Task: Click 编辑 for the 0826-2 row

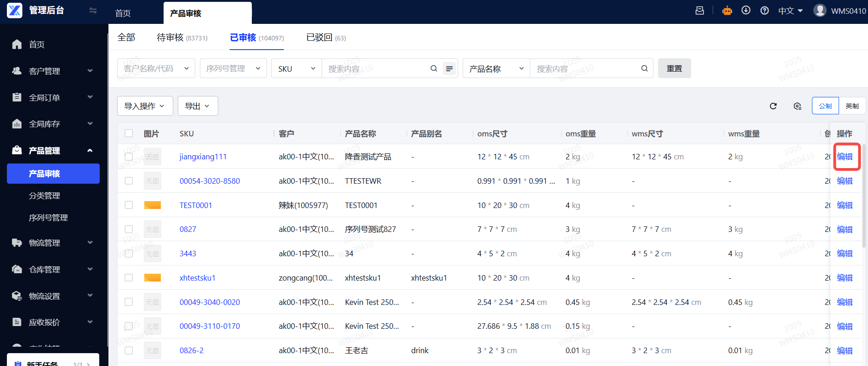Action: (x=845, y=350)
